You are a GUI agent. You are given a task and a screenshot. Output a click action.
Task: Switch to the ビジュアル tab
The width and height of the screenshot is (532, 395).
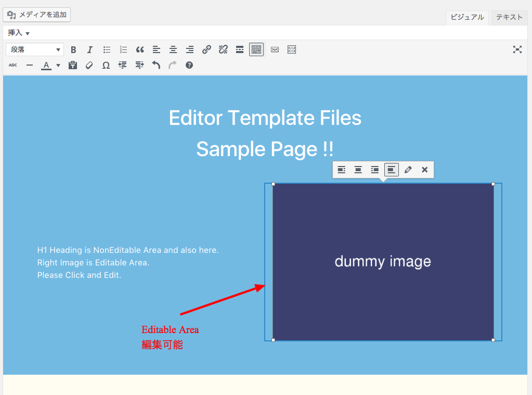pyautogui.click(x=467, y=17)
